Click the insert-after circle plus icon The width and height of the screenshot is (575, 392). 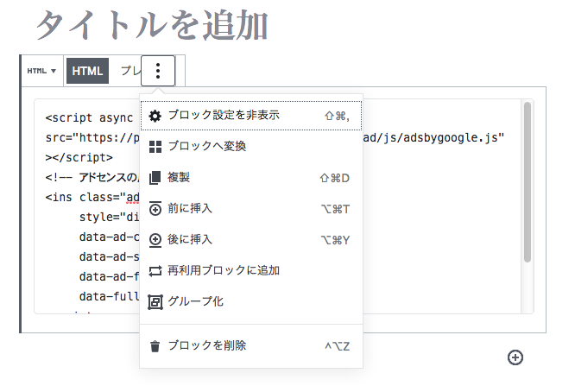(x=155, y=240)
